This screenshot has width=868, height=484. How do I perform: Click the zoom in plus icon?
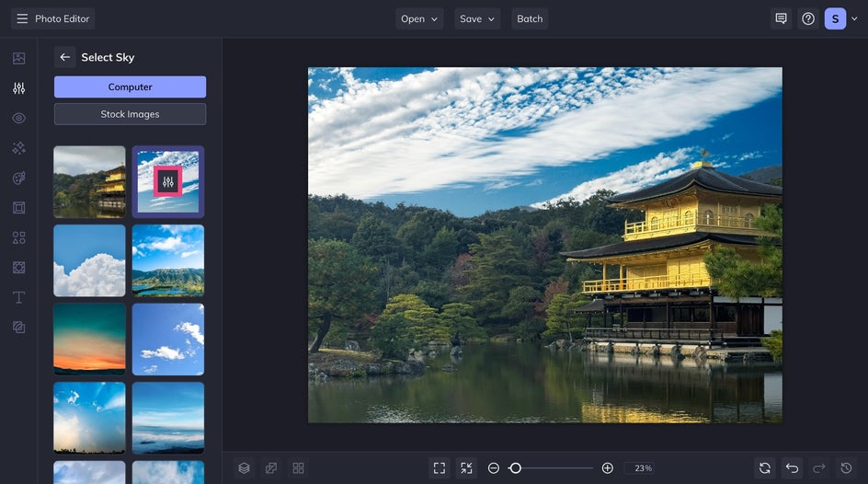607,468
